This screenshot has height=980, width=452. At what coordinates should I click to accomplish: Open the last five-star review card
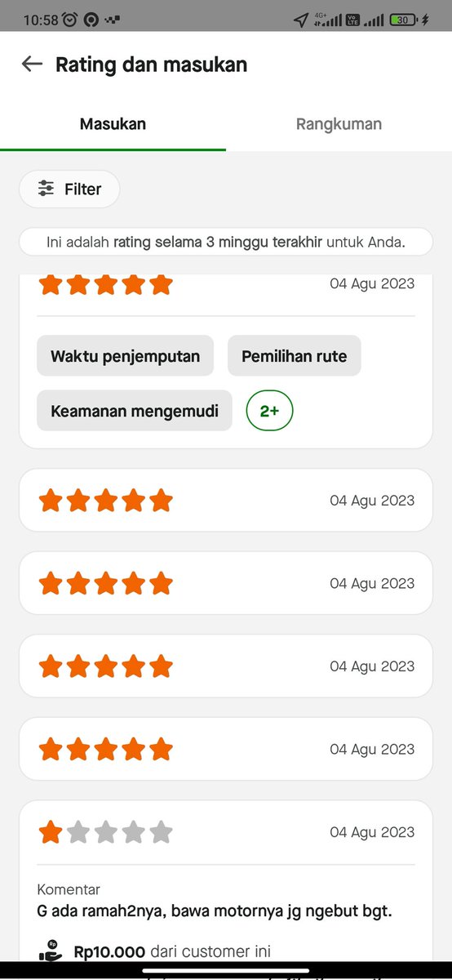(226, 749)
